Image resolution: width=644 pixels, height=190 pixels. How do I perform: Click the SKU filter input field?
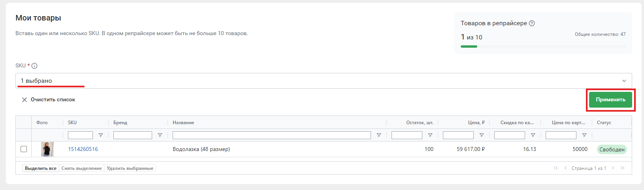tap(81, 135)
